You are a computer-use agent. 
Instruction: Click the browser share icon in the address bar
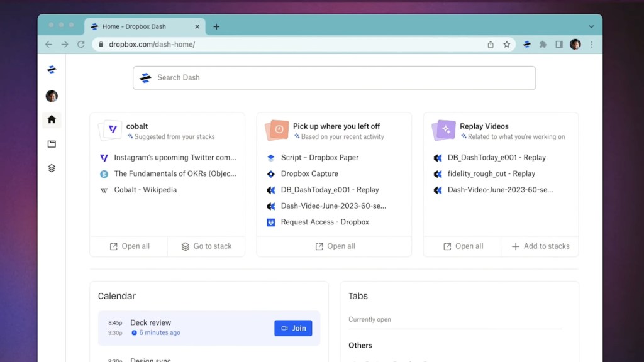tap(491, 45)
